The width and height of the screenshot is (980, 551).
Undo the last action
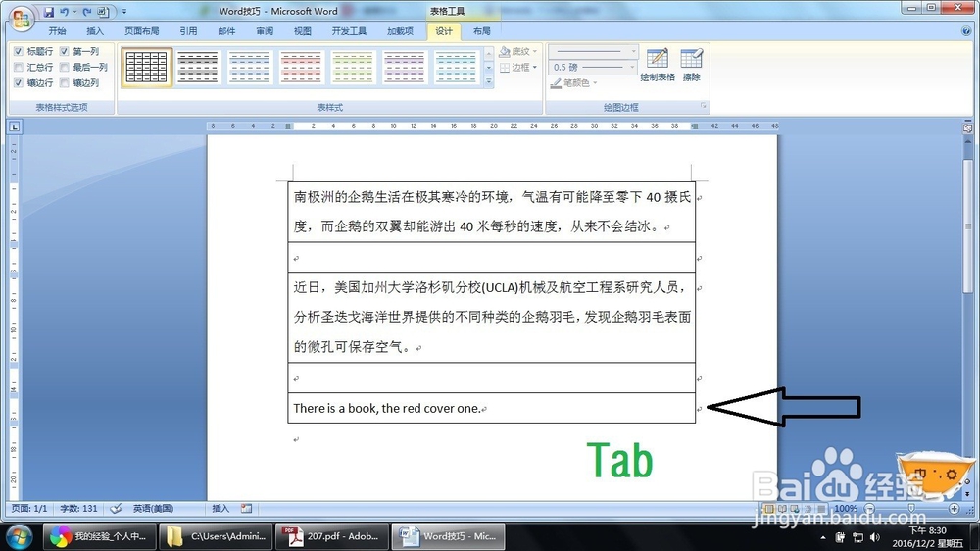[x=64, y=11]
